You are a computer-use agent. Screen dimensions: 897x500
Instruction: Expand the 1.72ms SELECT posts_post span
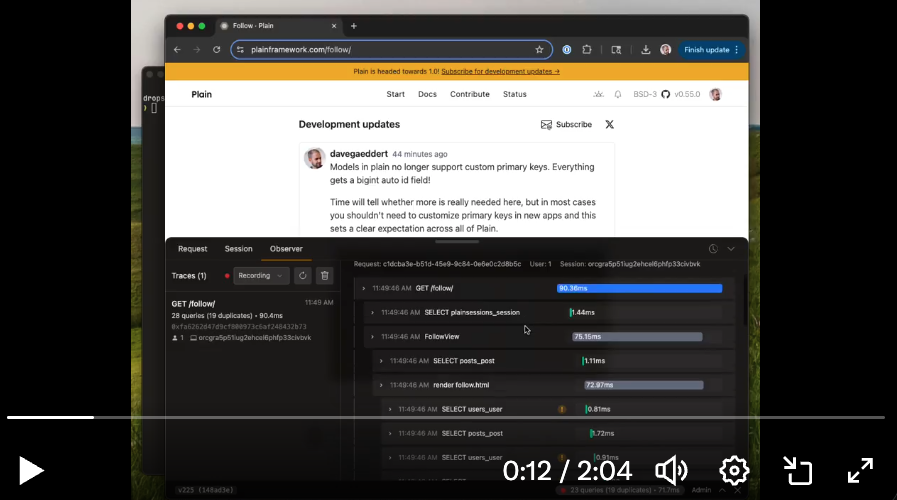point(390,434)
